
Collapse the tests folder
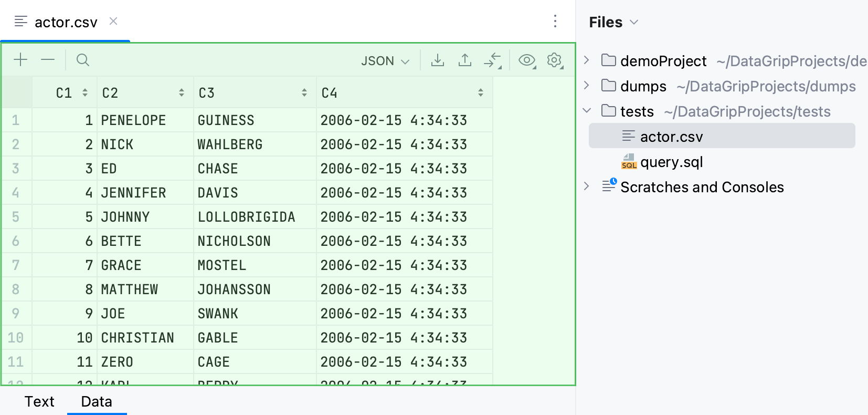click(x=587, y=111)
